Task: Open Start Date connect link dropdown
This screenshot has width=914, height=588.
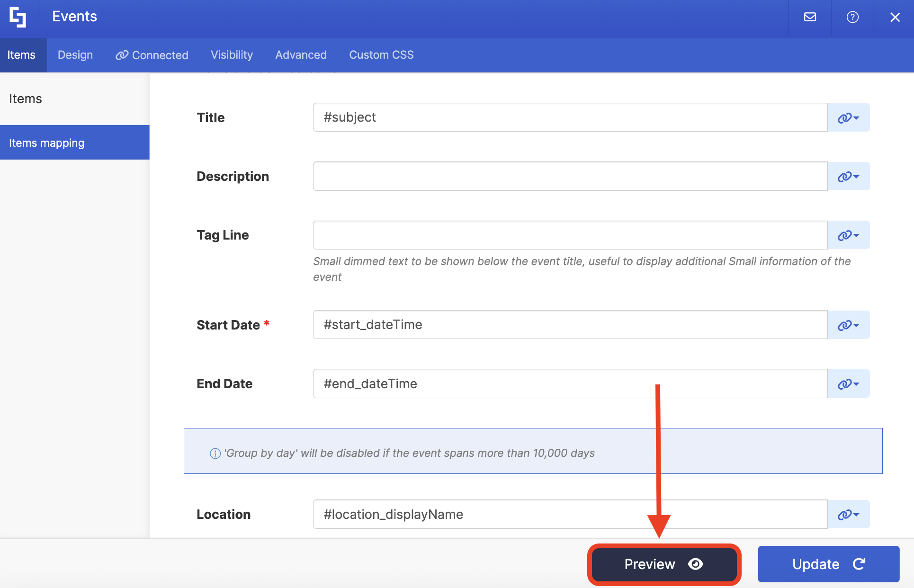Action: point(848,325)
